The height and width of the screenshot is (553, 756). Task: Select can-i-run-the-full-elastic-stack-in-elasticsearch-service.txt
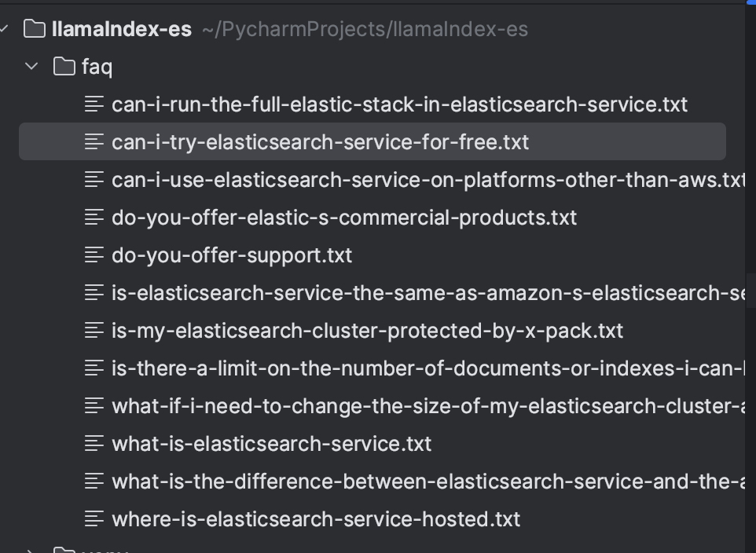click(399, 104)
